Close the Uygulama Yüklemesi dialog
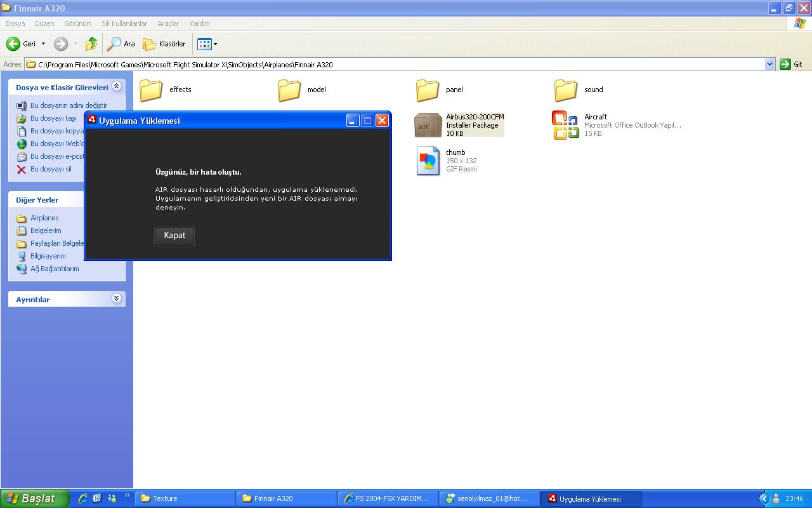The image size is (812, 508). click(382, 121)
